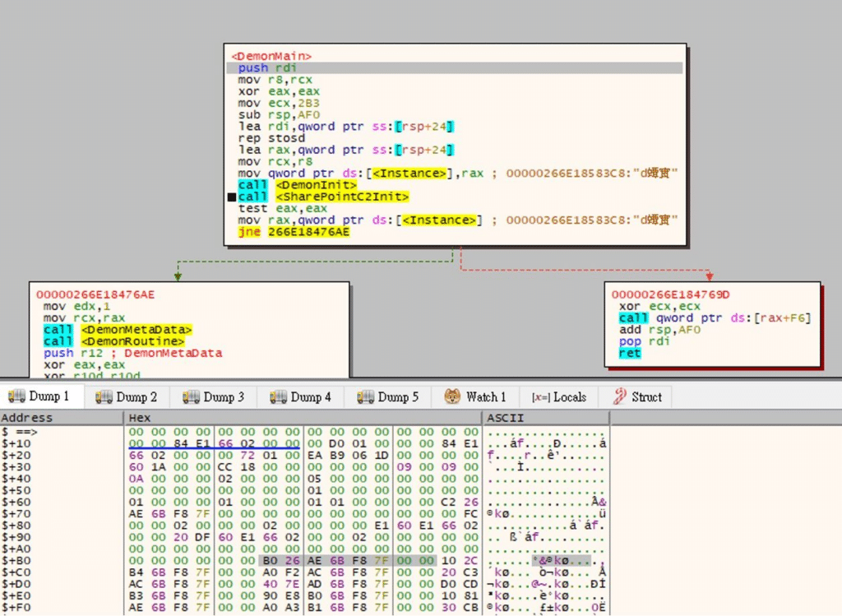Click the Locals variable icon

(x=540, y=397)
